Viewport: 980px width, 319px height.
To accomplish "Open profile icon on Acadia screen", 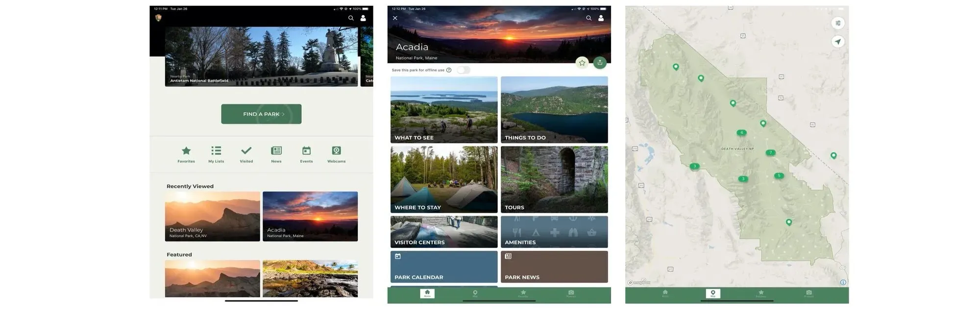I will (x=601, y=18).
